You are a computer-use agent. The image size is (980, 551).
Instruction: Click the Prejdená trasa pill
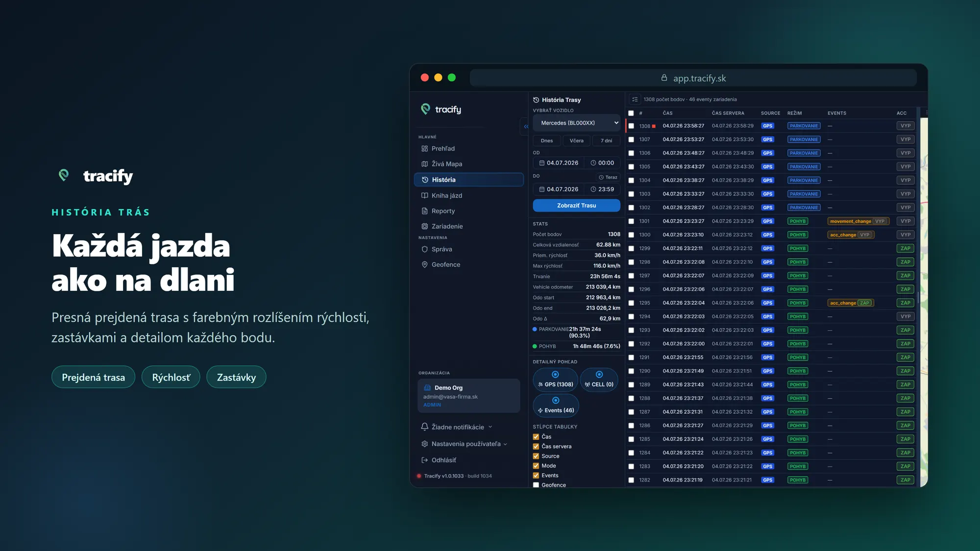point(93,377)
